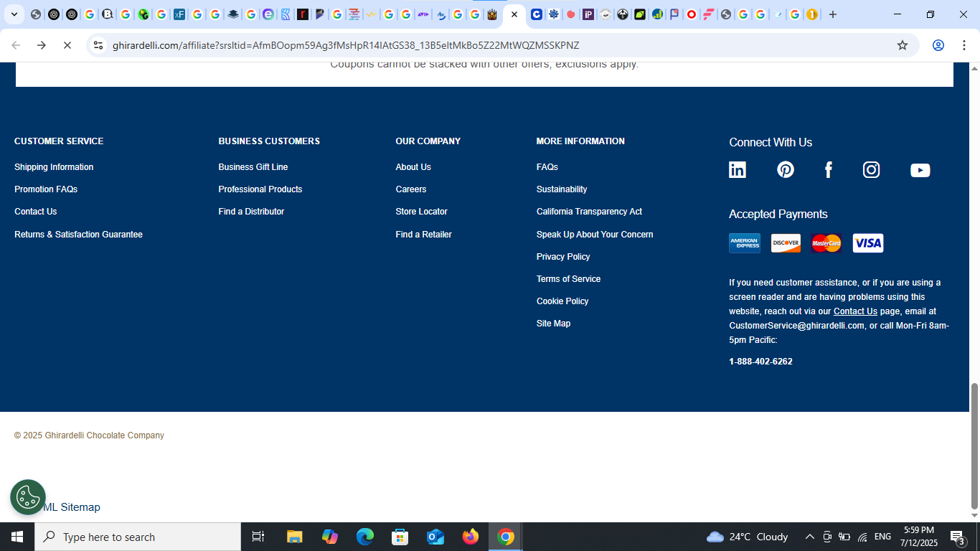The width and height of the screenshot is (980, 551).
Task: Open the Pinterest social icon
Action: pyautogui.click(x=786, y=170)
